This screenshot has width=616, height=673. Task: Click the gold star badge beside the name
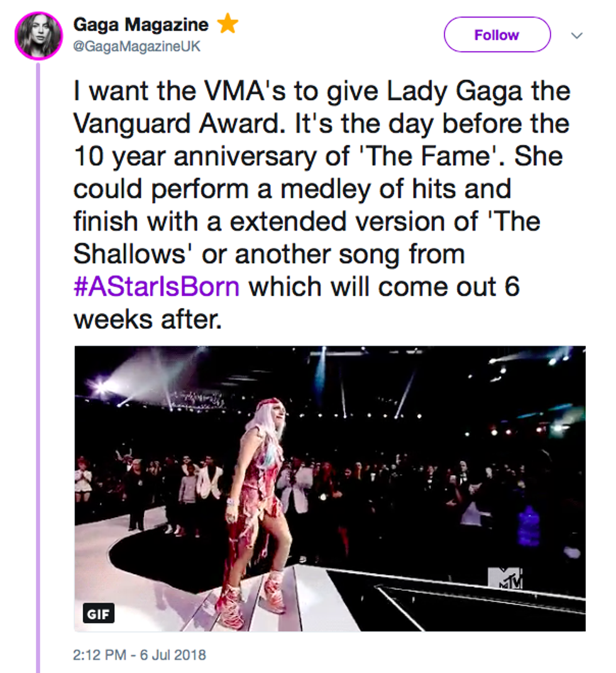click(x=227, y=25)
